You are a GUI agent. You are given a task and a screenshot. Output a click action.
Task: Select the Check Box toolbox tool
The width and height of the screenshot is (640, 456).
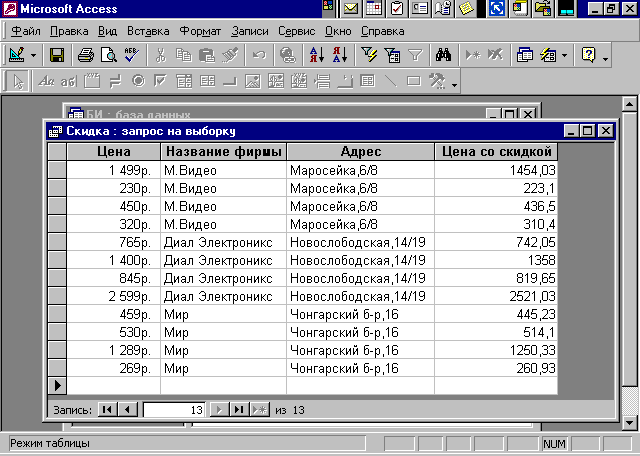click(x=161, y=81)
